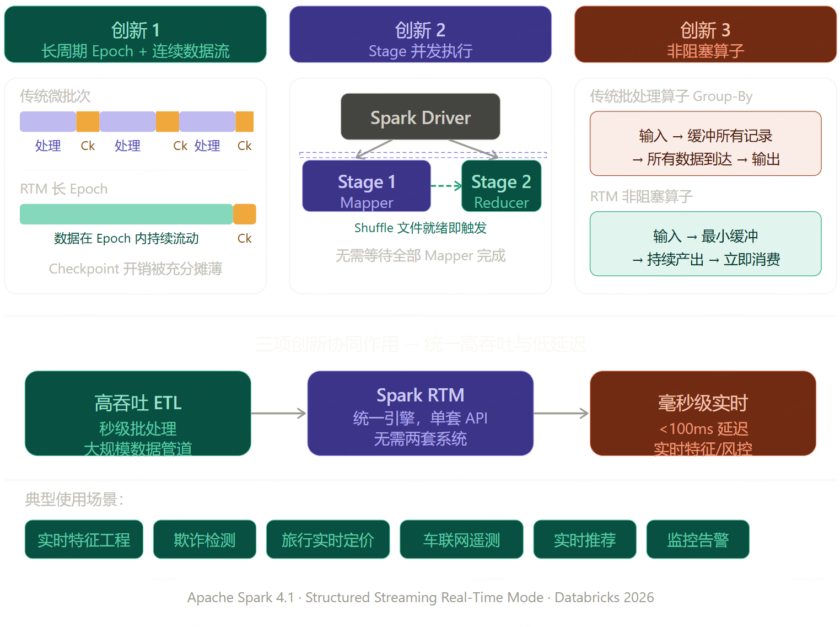This screenshot has height=627, width=840.
Task: Select the Spark Driver box
Action: click(420, 116)
